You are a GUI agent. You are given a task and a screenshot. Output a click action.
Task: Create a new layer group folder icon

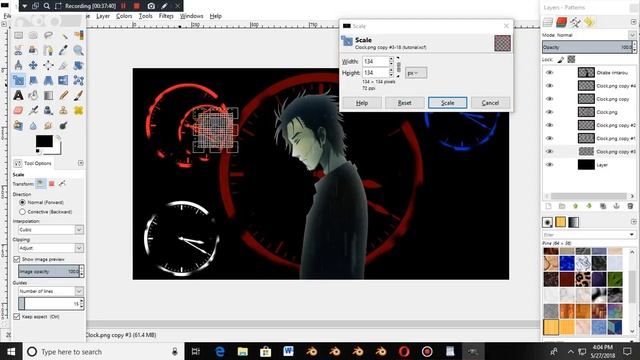562,206
